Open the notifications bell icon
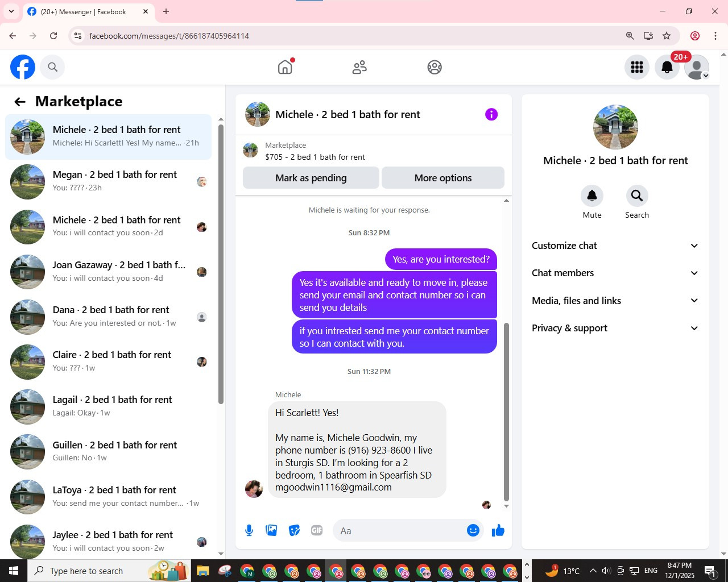Viewport: 728px width, 582px height. point(667,67)
